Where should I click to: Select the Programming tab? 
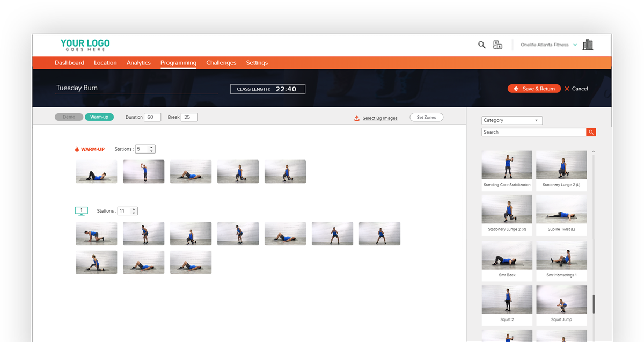[178, 63]
